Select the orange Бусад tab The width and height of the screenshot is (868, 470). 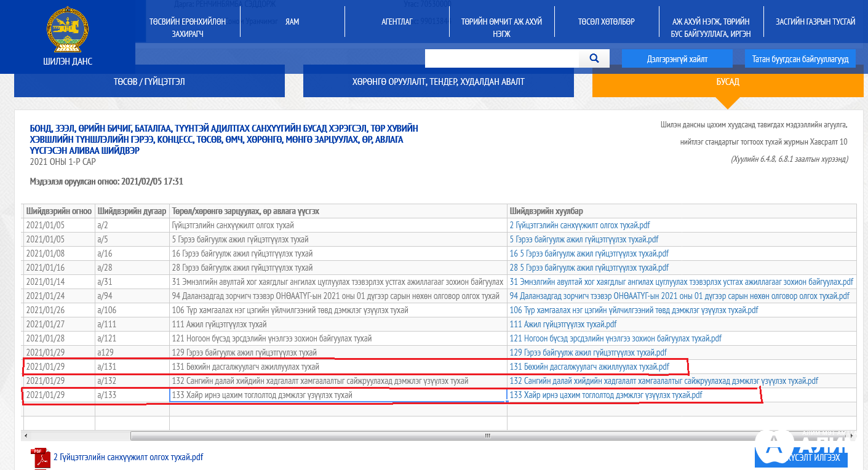click(x=728, y=81)
